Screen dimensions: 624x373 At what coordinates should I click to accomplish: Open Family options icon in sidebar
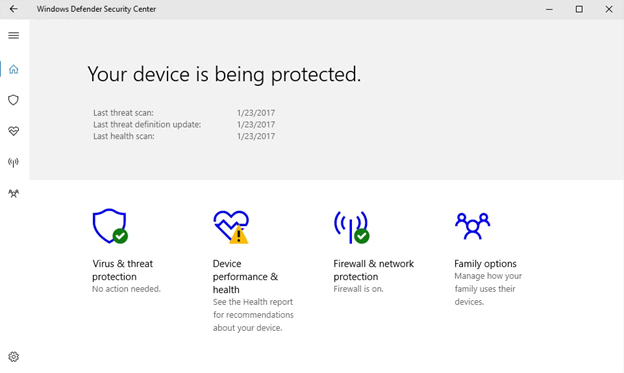[x=14, y=193]
